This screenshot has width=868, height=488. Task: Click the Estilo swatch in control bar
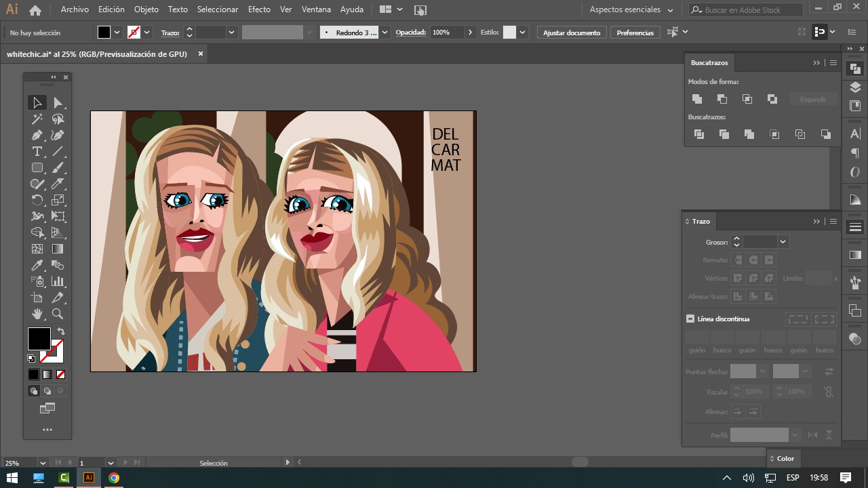point(509,33)
